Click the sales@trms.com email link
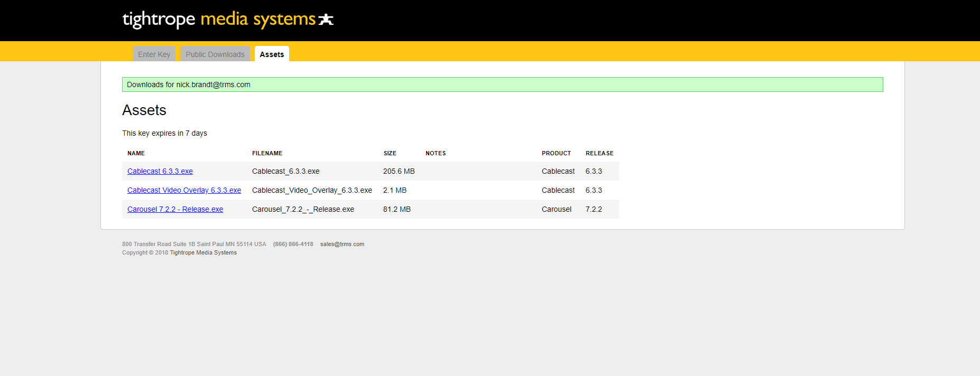980x376 pixels. 342,244
